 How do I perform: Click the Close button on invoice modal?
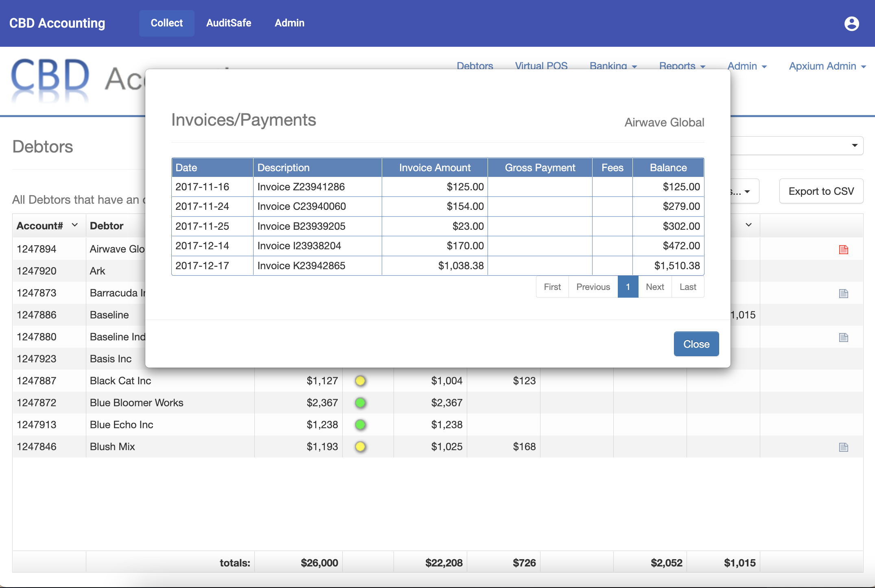[696, 344]
